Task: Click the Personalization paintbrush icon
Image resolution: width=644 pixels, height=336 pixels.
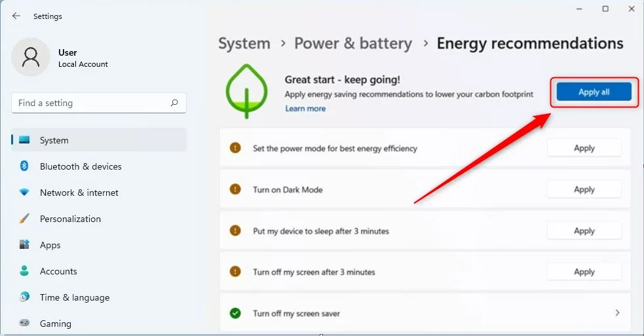Action: [24, 219]
